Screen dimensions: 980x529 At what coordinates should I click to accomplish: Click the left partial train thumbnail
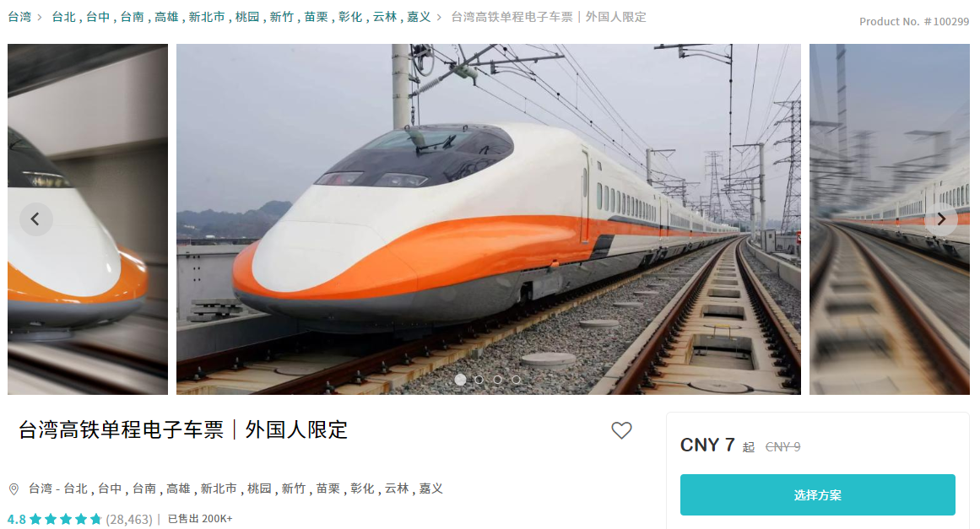pos(88,219)
